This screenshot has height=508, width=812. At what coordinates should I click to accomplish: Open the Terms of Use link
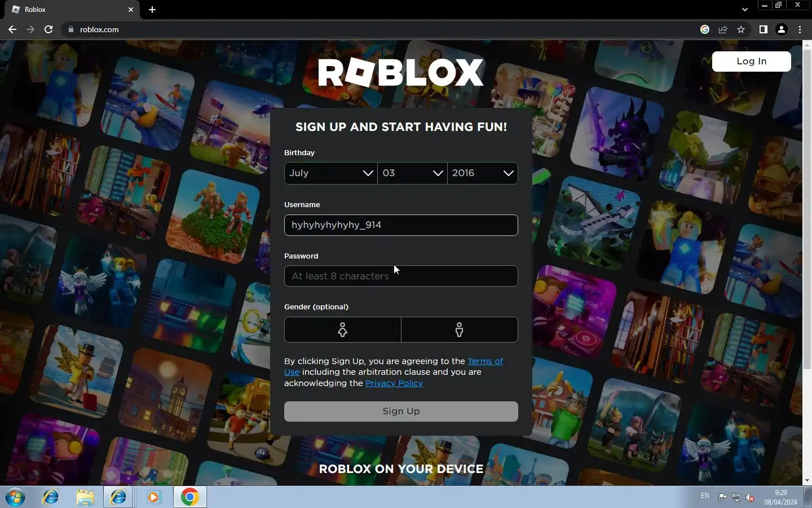[485, 361]
